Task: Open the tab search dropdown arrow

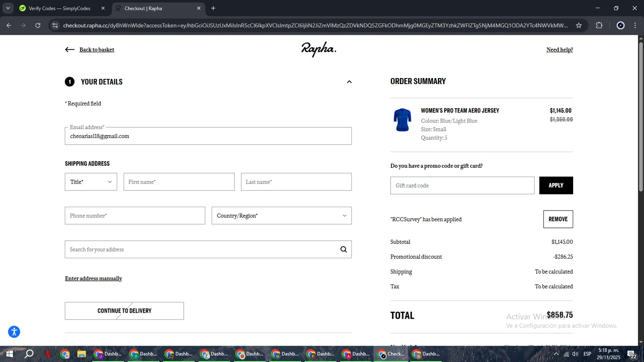Action: tap(8, 8)
